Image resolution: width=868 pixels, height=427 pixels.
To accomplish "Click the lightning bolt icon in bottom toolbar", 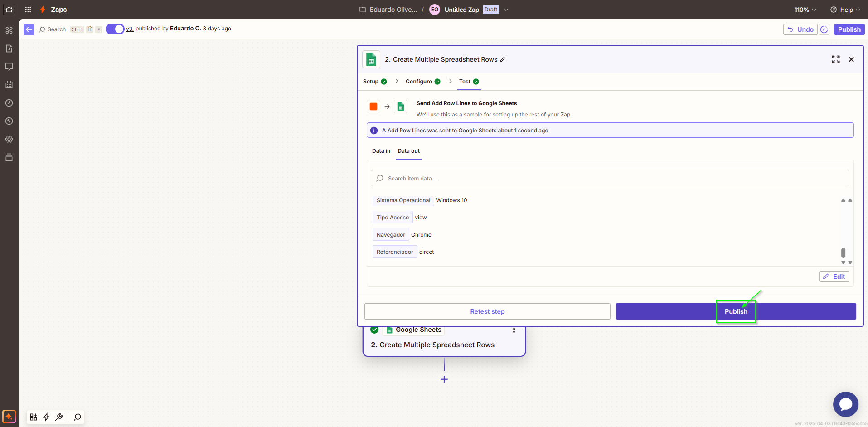I will (46, 417).
